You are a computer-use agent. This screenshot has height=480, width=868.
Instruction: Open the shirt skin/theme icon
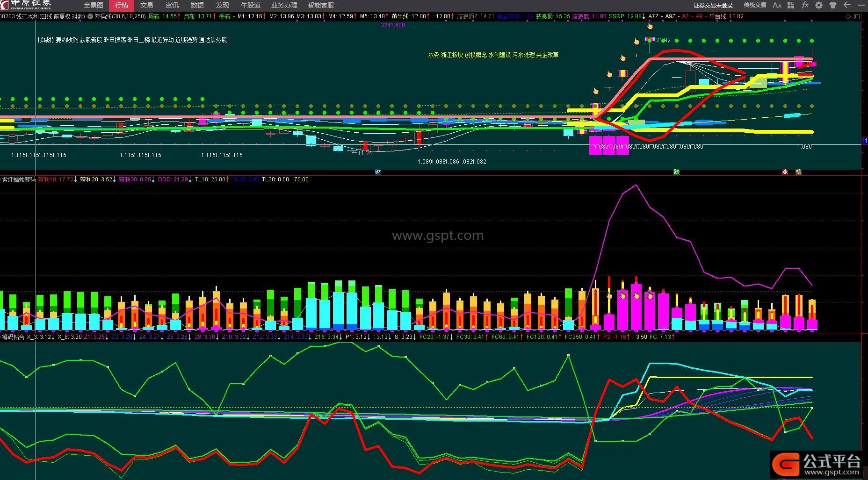832,5
